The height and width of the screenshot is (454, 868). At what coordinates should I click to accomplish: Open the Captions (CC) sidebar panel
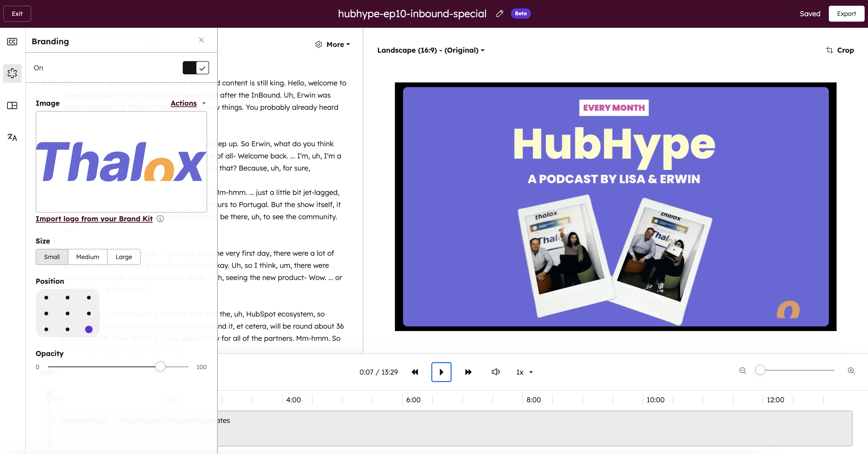tap(12, 42)
